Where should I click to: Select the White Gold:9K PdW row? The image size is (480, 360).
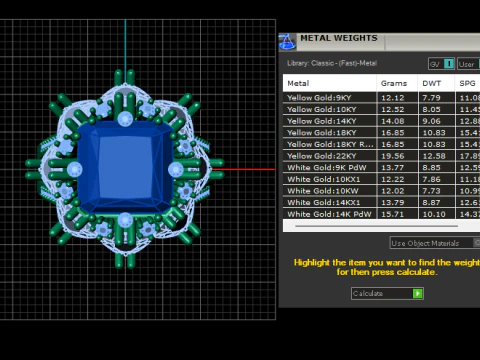(381, 168)
